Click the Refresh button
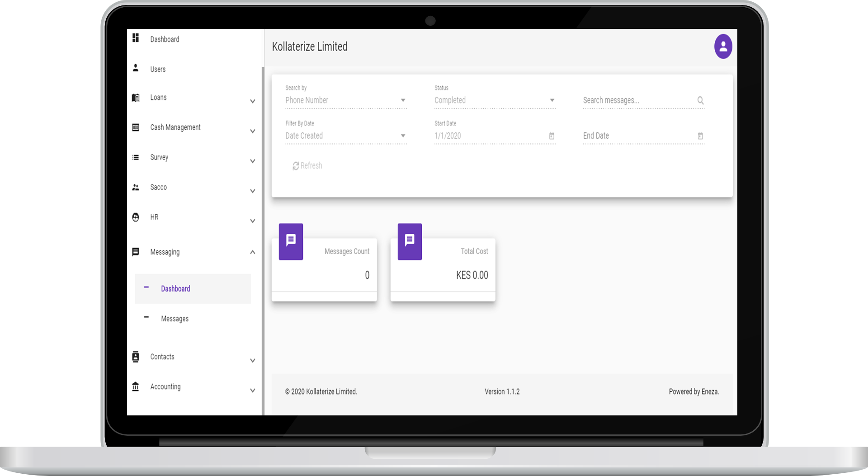This screenshot has height=476, width=868. [x=307, y=166]
